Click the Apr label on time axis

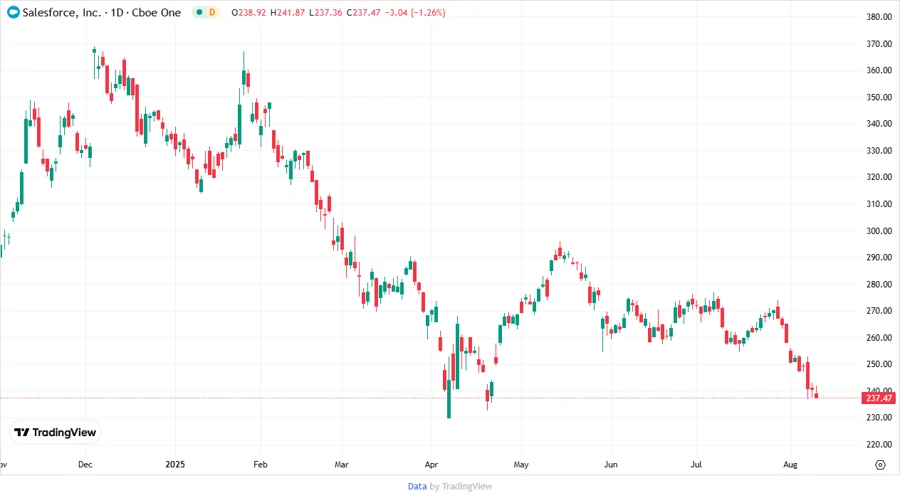(x=431, y=464)
